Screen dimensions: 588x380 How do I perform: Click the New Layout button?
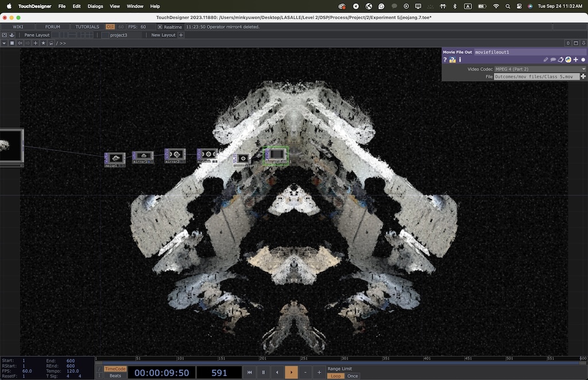[163, 35]
